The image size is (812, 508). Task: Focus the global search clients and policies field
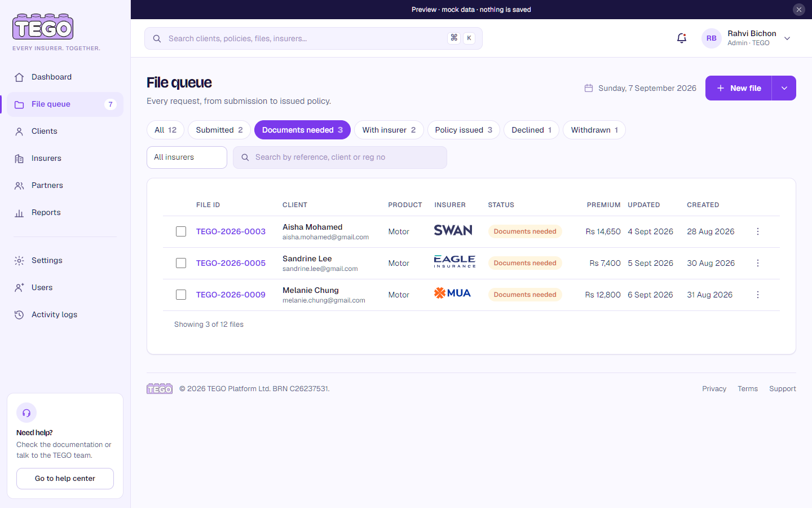[314, 38]
